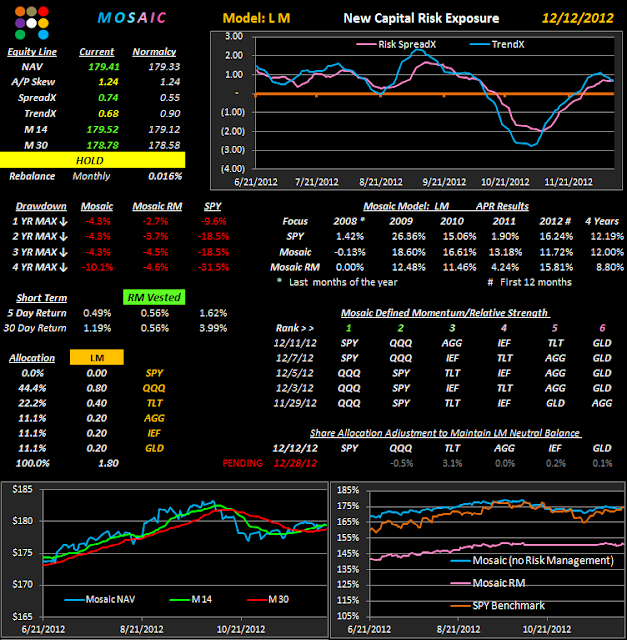This screenshot has height=640, width=627.
Task: Select the M 30 current value 178.78
Action: 102,145
